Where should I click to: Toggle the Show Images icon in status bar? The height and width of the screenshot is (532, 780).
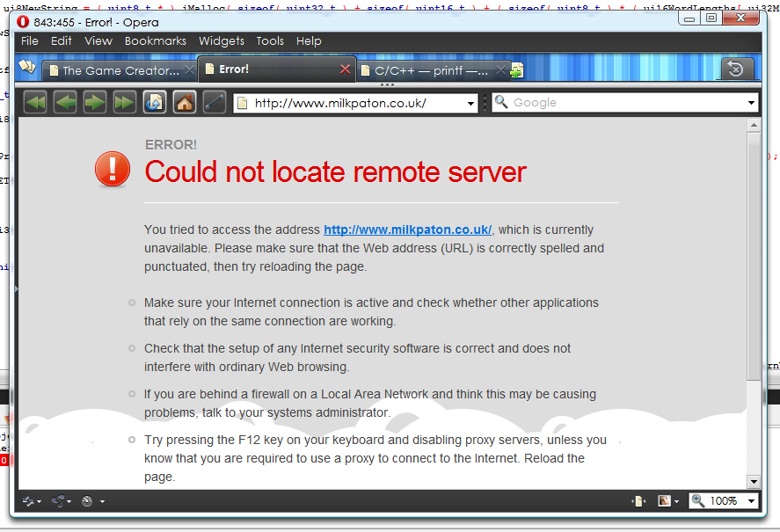point(664,500)
